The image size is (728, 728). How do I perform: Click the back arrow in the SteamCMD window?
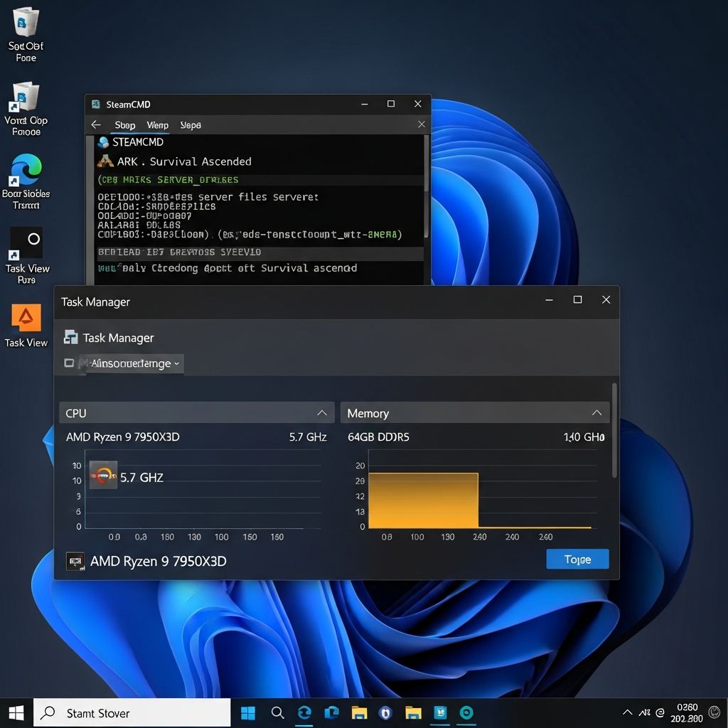tap(96, 124)
